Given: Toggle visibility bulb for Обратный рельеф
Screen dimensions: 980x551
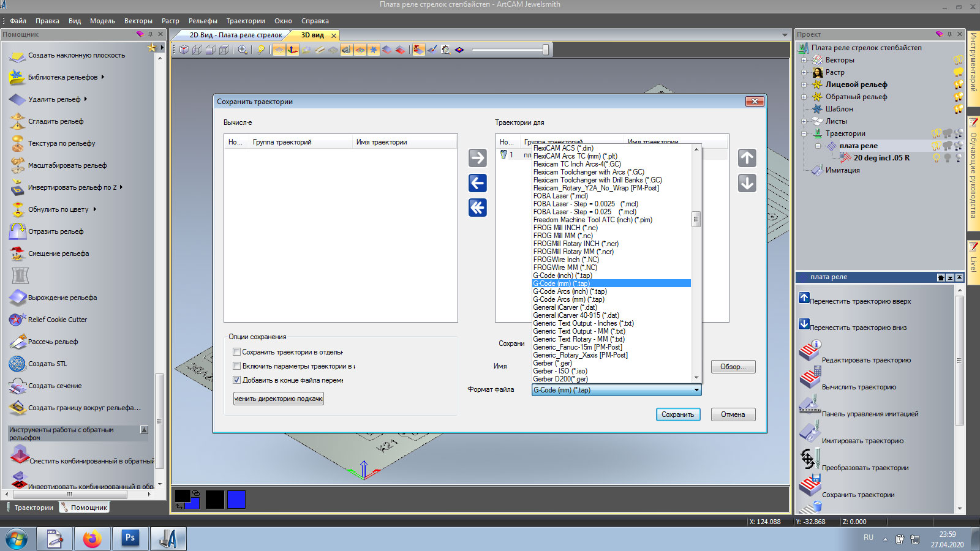Looking at the screenshot, I should (959, 97).
